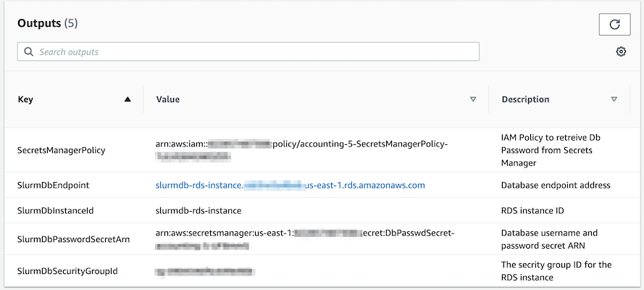Image resolution: width=644 pixels, height=290 pixels.
Task: Click the Value column sort triangle
Action: coord(473,99)
